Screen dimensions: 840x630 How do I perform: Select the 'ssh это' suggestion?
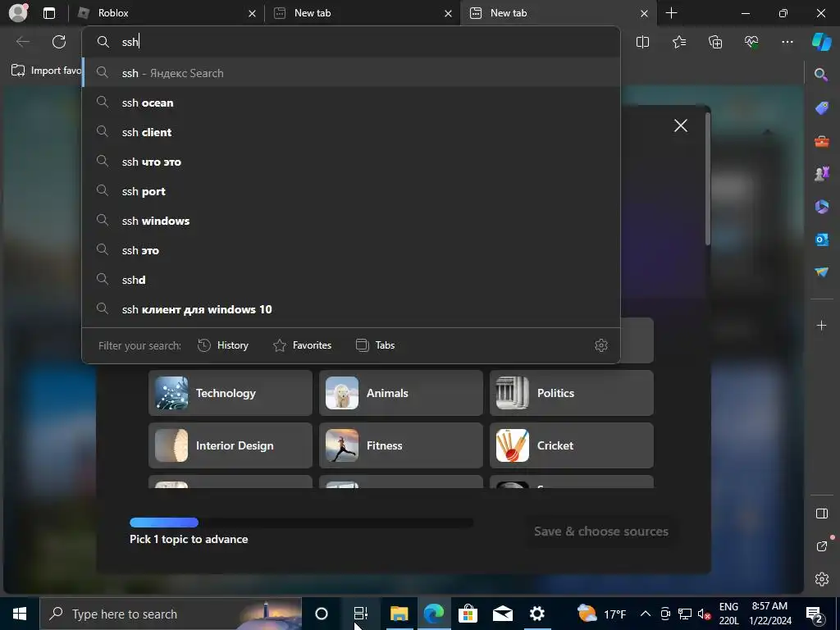pos(351,249)
